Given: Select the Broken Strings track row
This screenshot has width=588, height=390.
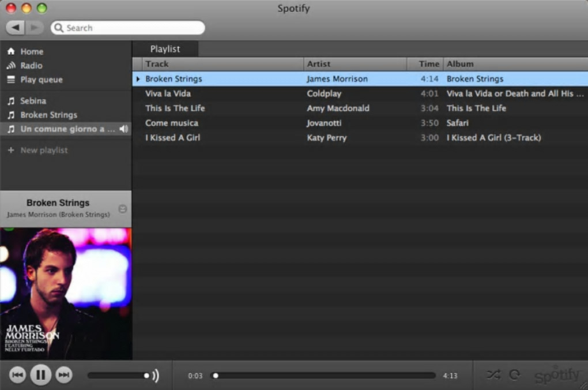Looking at the screenshot, I should pyautogui.click(x=360, y=79).
